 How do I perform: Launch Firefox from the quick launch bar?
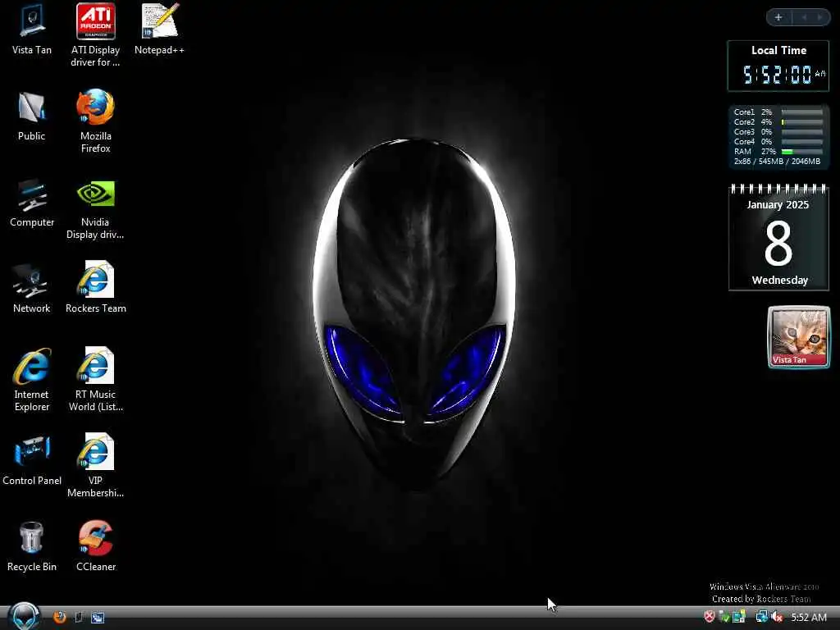[59, 617]
